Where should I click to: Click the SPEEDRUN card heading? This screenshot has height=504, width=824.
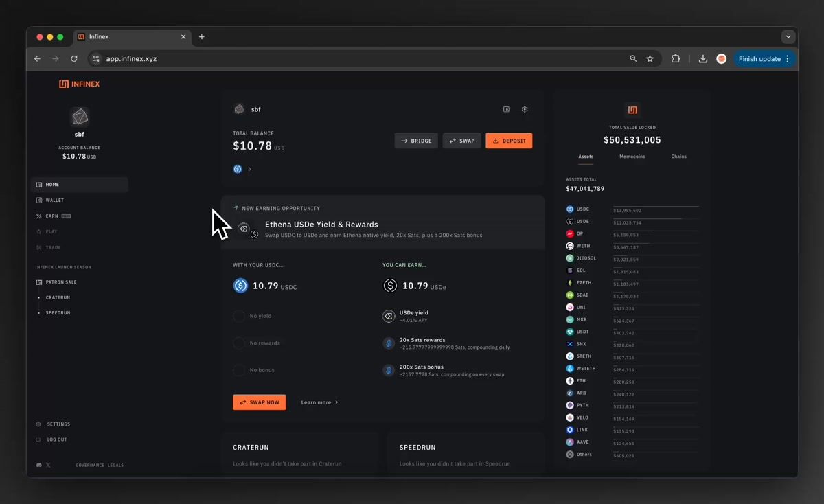point(418,448)
